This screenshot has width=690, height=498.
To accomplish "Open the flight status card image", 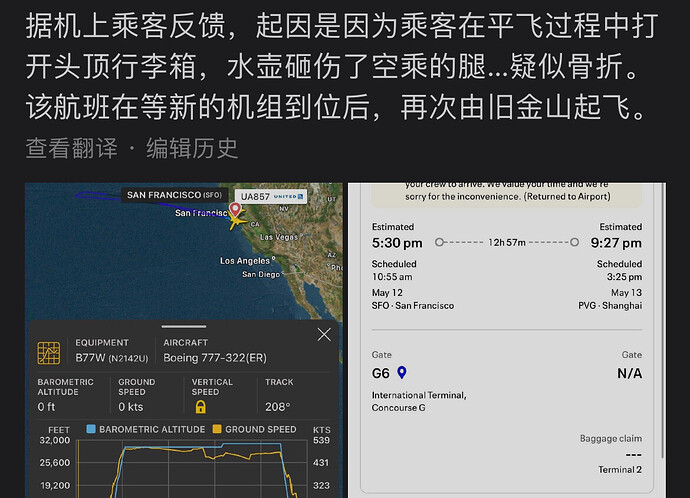I will 507,341.
